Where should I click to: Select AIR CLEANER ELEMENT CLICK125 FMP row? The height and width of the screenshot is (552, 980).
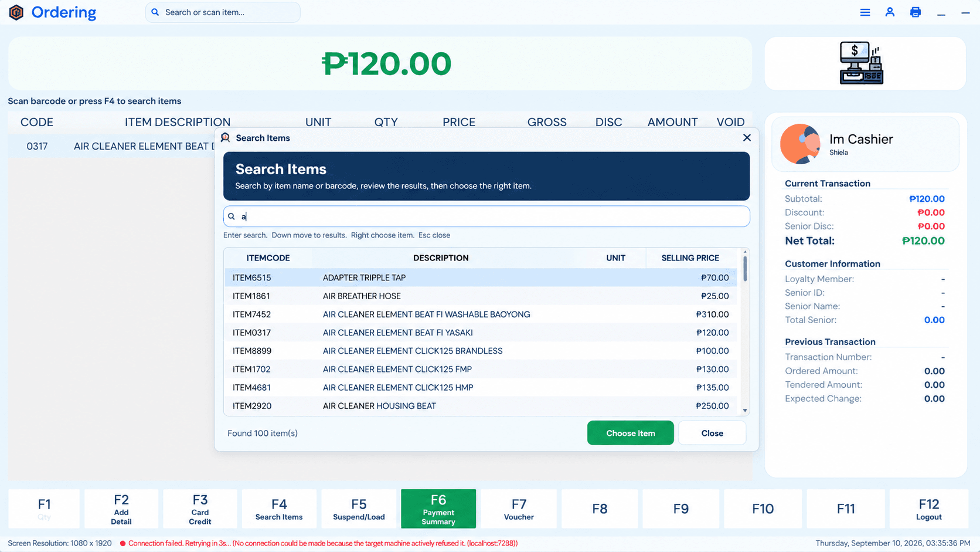tap(481, 369)
